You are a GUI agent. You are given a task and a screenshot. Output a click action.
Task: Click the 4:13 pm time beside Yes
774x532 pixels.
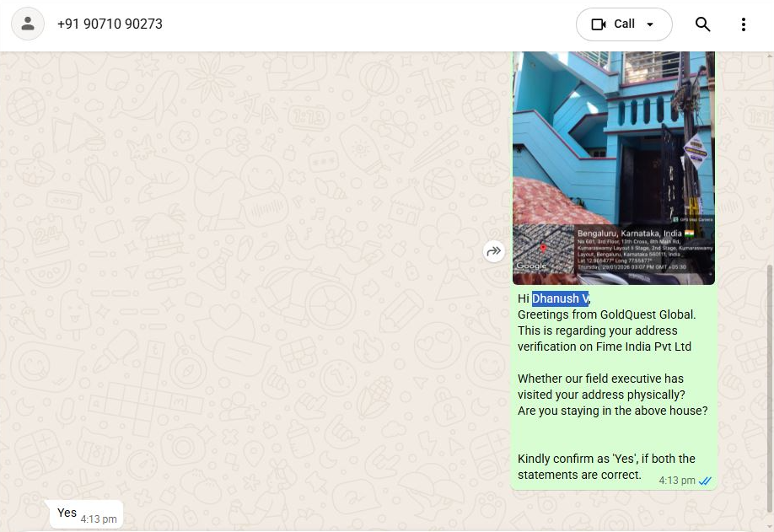pos(99,519)
